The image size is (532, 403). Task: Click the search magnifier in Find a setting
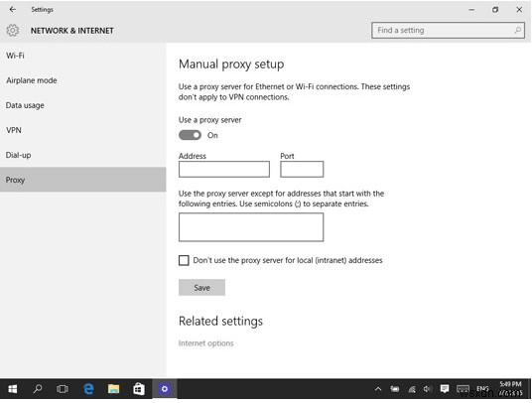(517, 30)
